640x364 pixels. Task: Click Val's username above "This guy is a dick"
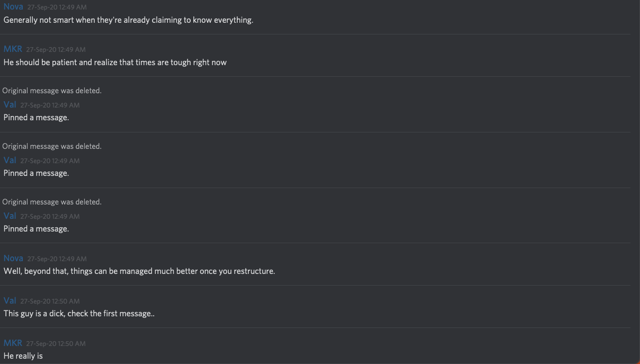[x=10, y=300]
